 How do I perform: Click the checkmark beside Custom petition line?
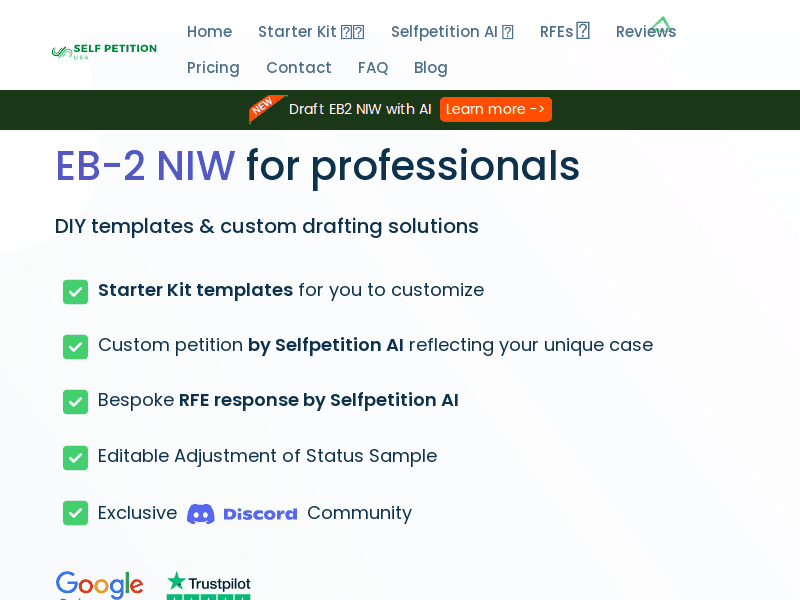(75, 346)
